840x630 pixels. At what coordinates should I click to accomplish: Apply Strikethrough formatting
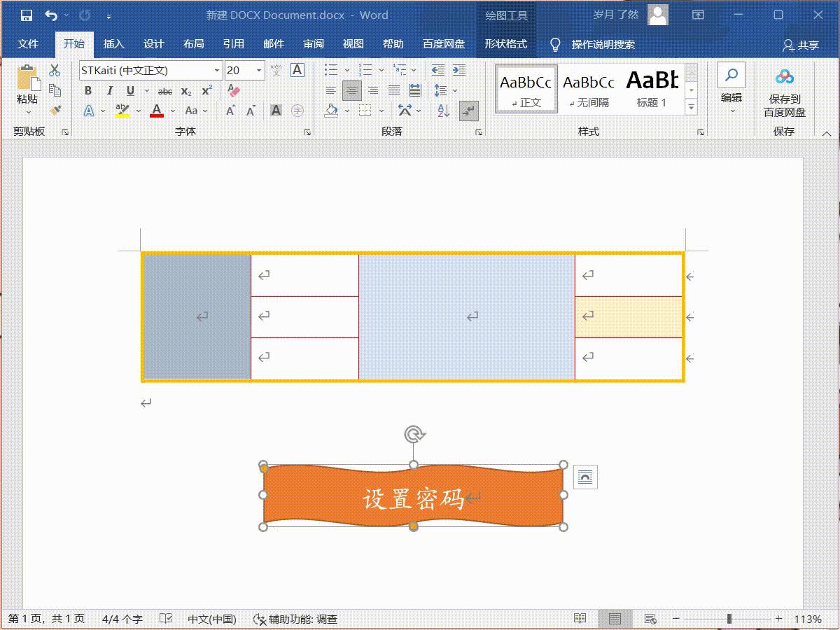[x=165, y=91]
